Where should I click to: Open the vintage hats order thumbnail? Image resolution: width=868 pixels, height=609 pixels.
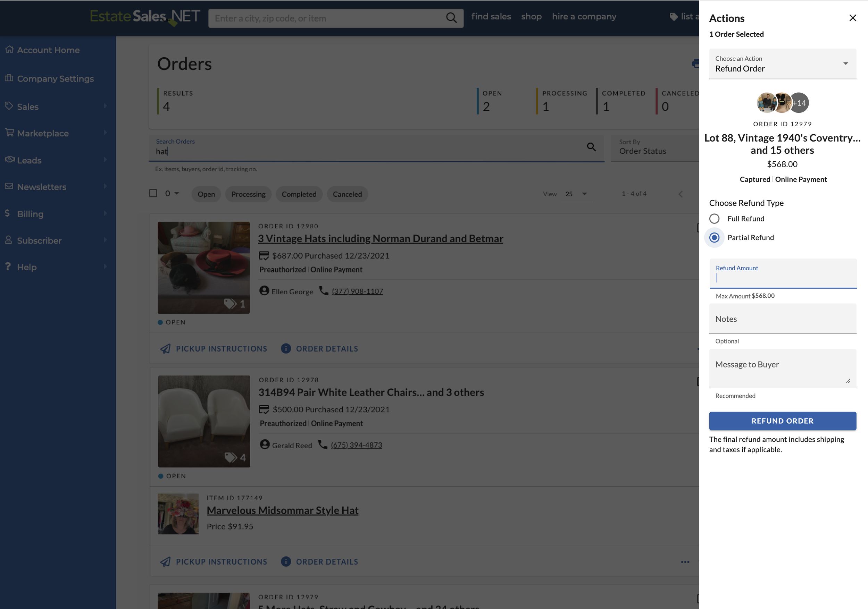[203, 268]
